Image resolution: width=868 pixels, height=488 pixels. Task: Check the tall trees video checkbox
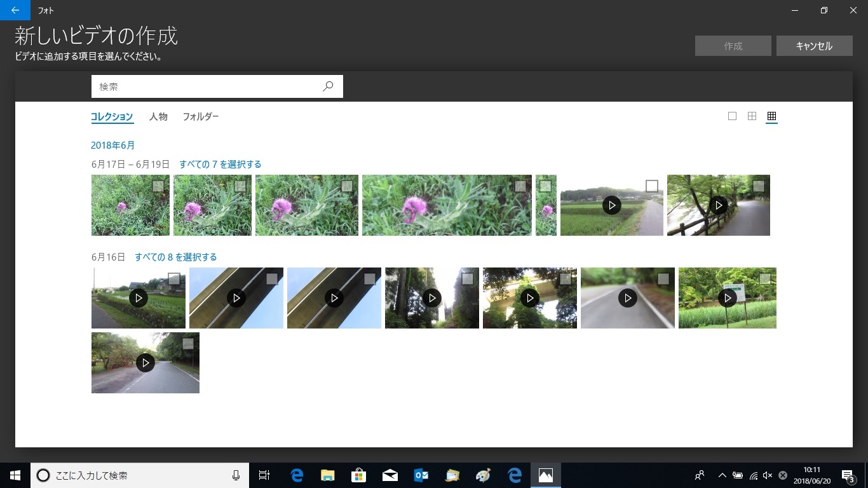pyautogui.click(x=467, y=279)
